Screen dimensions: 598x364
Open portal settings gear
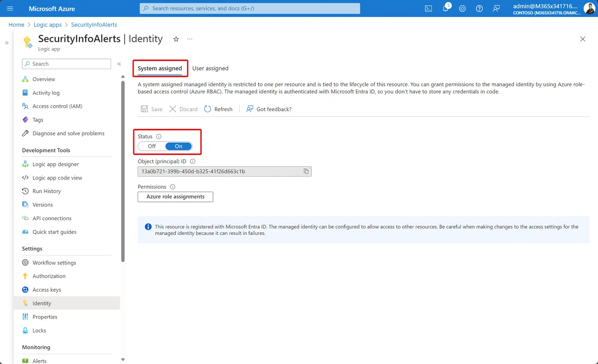tap(462, 9)
